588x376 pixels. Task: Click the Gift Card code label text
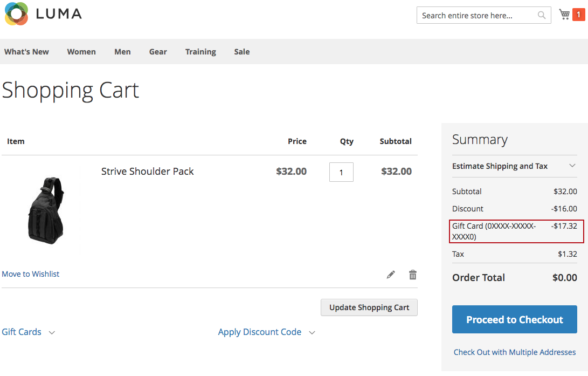[494, 231]
